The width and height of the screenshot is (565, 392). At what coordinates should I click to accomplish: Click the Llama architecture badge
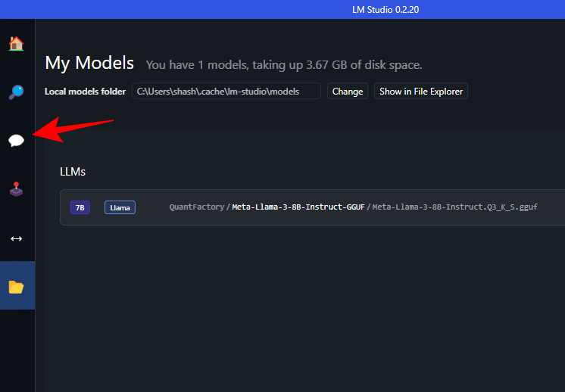(120, 207)
